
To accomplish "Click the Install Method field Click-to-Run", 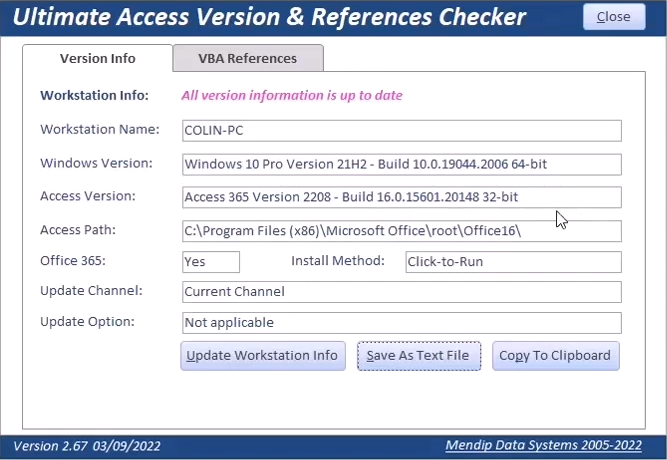I will click(x=513, y=262).
